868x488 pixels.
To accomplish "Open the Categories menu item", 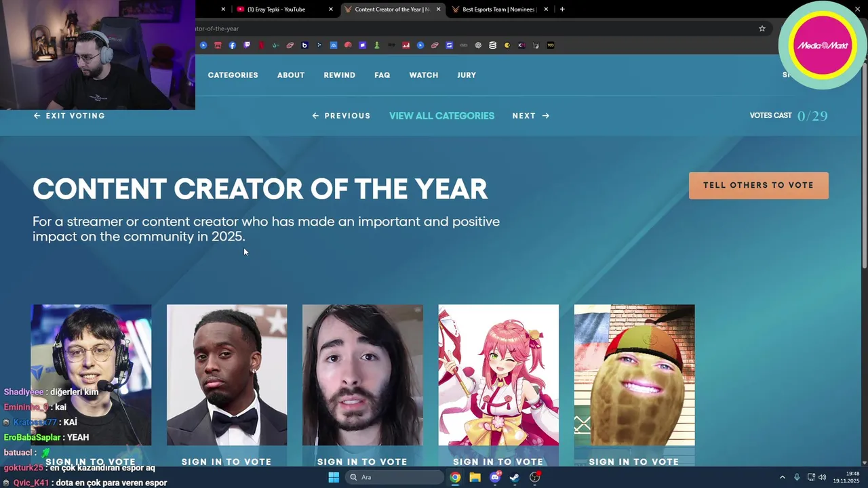I will (233, 75).
